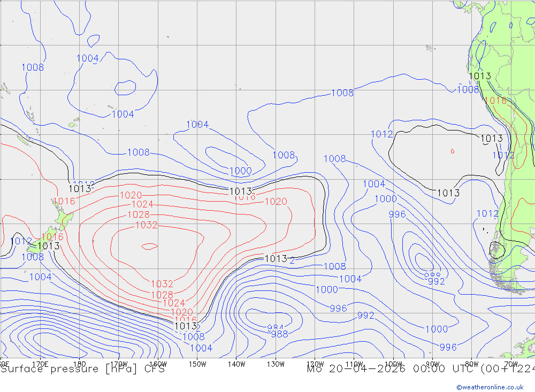The image size is (535, 392).
Task: Click the 1000 label inside the closed low contour
Action: point(241,171)
